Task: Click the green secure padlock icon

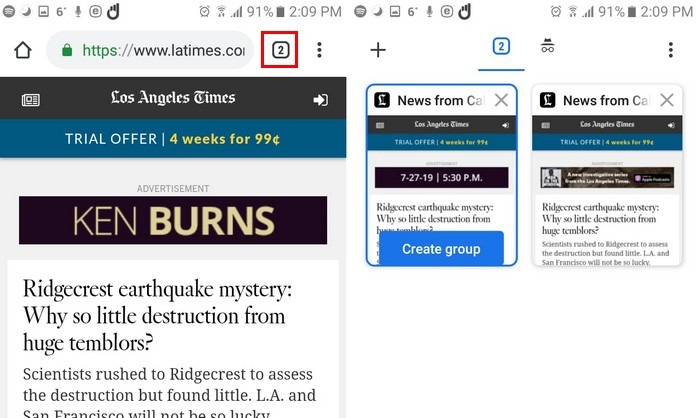Action: [x=67, y=50]
